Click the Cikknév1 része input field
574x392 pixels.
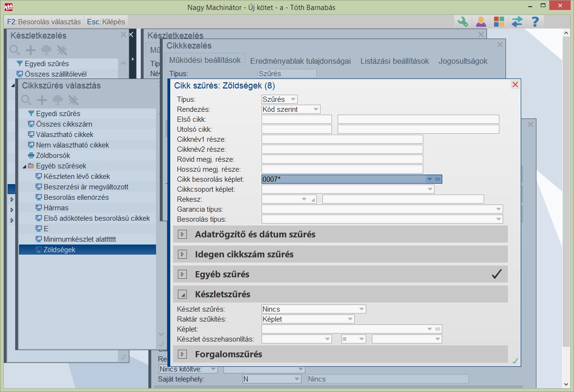[342, 139]
